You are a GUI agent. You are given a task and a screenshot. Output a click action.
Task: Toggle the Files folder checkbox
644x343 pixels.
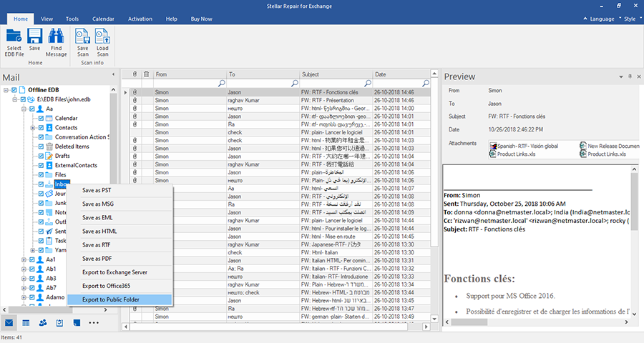pyautogui.click(x=41, y=175)
